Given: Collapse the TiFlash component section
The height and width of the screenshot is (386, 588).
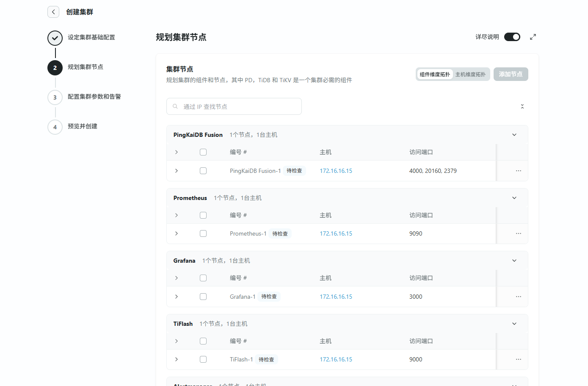Looking at the screenshot, I should [514, 324].
